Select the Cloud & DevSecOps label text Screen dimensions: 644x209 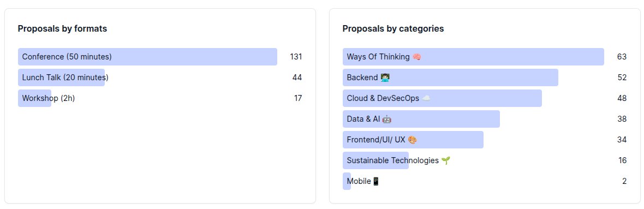[x=383, y=98]
